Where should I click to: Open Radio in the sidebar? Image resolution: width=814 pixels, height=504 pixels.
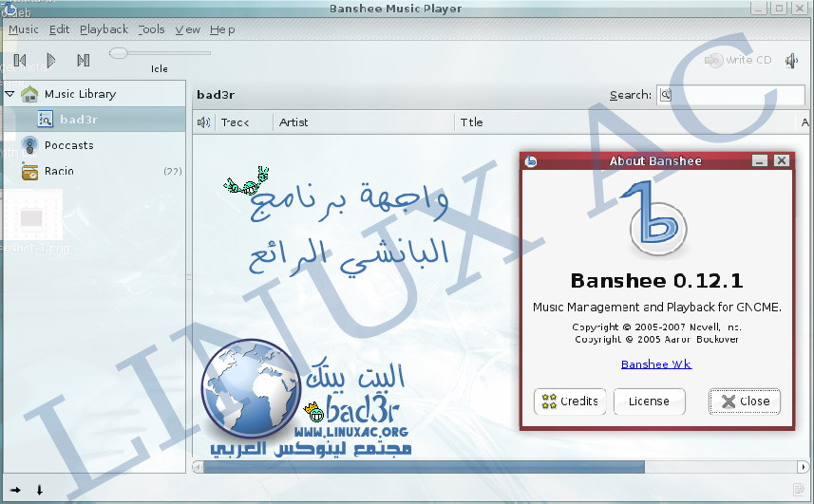coord(59,171)
